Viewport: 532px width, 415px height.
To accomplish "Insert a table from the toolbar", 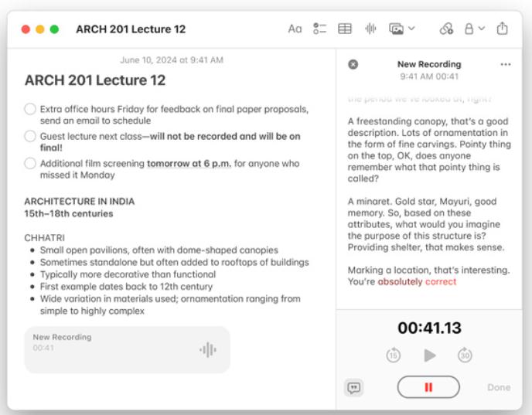I will tap(345, 29).
